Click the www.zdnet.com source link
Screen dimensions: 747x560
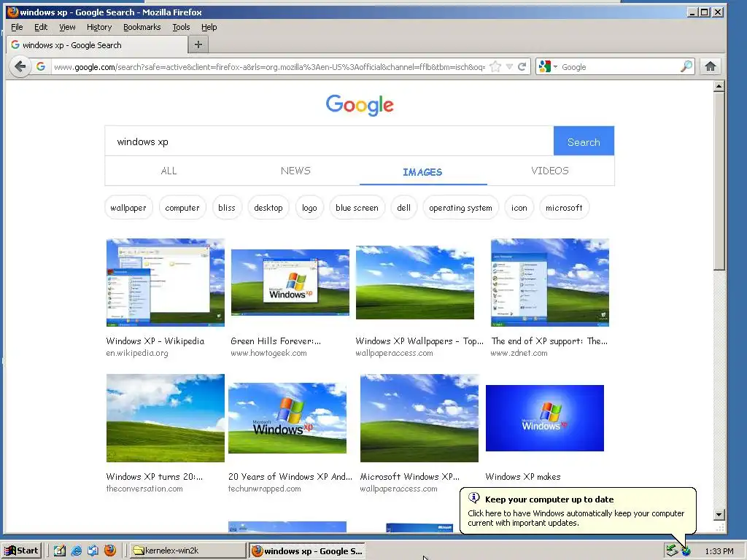tap(519, 353)
